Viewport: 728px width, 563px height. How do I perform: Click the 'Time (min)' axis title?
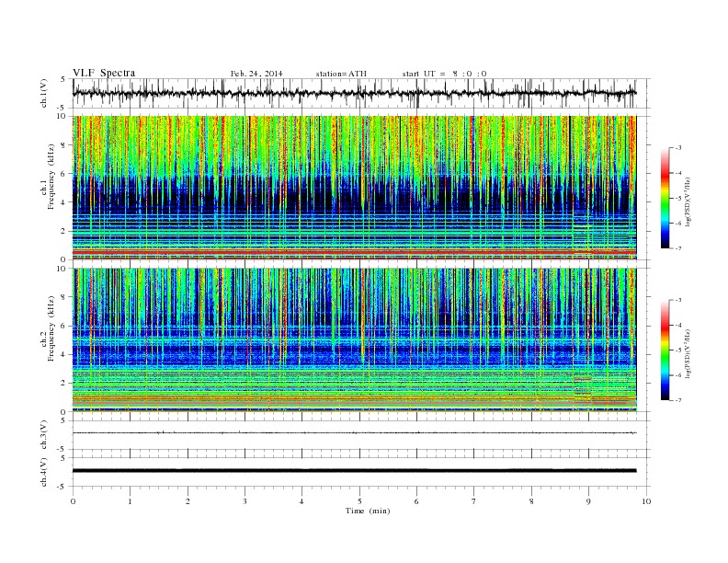point(368,511)
